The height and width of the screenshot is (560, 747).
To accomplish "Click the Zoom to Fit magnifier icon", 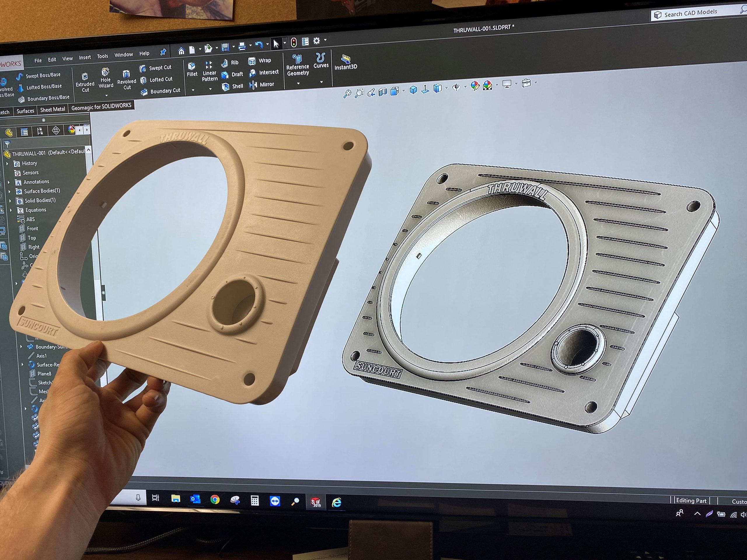I will [x=347, y=94].
